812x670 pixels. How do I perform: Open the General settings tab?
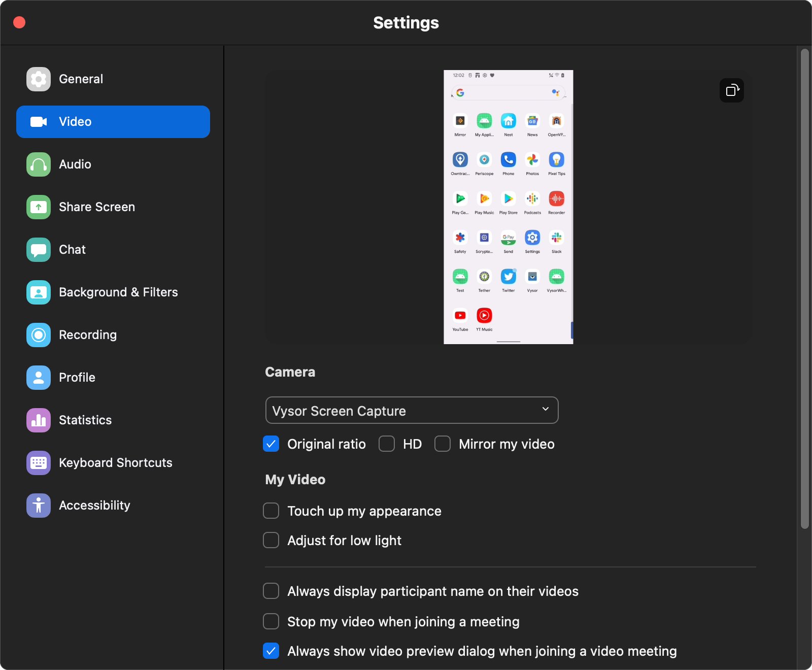(x=113, y=79)
